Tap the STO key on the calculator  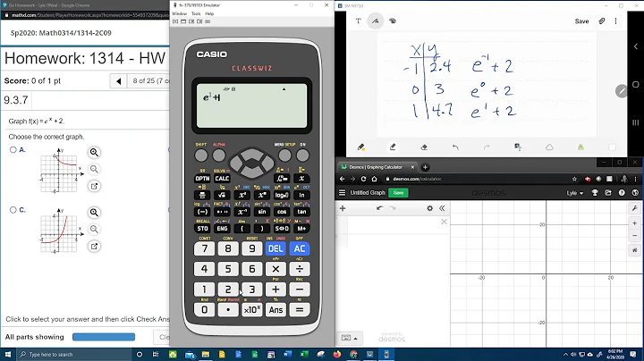coord(202,229)
